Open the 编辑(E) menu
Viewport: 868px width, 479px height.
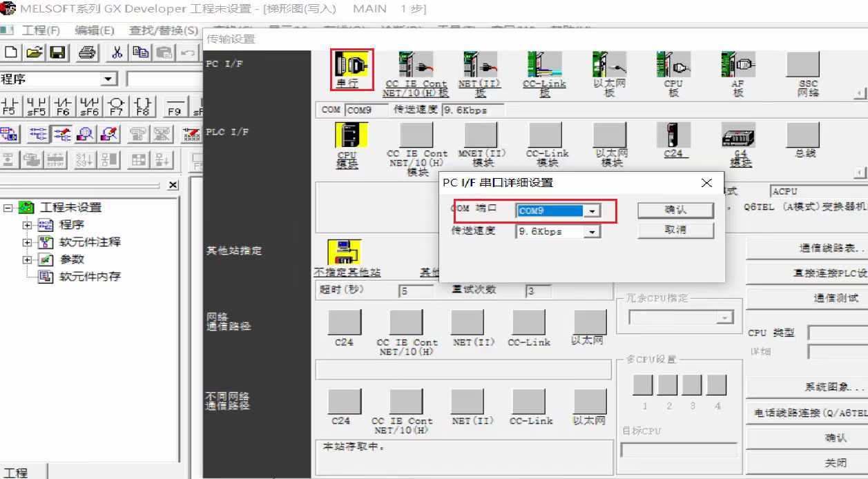(x=95, y=30)
